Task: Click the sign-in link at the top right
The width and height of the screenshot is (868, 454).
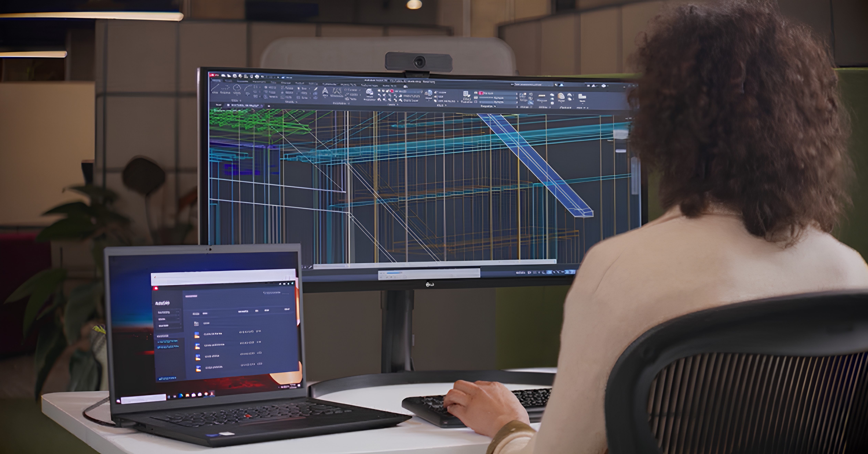Action: 272,293
